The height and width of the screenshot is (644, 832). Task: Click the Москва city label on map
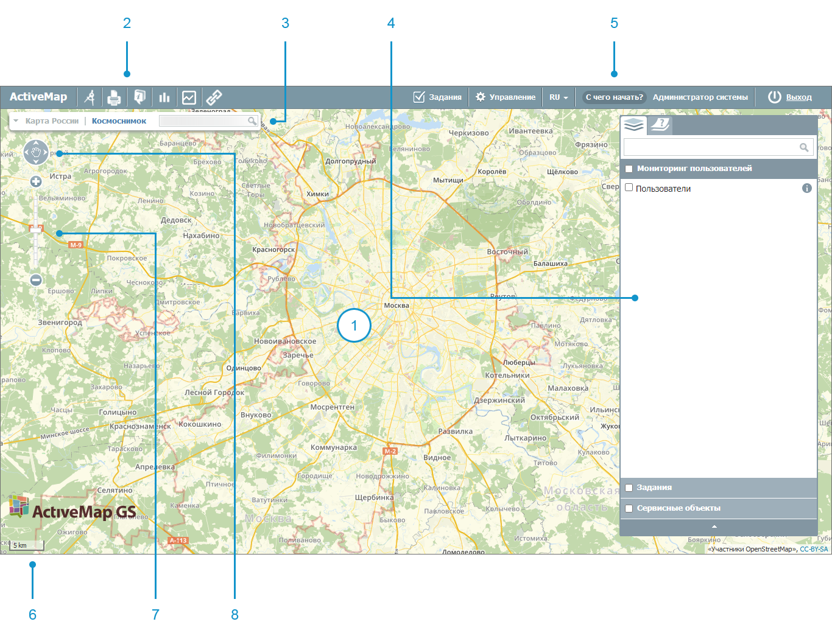click(x=397, y=306)
